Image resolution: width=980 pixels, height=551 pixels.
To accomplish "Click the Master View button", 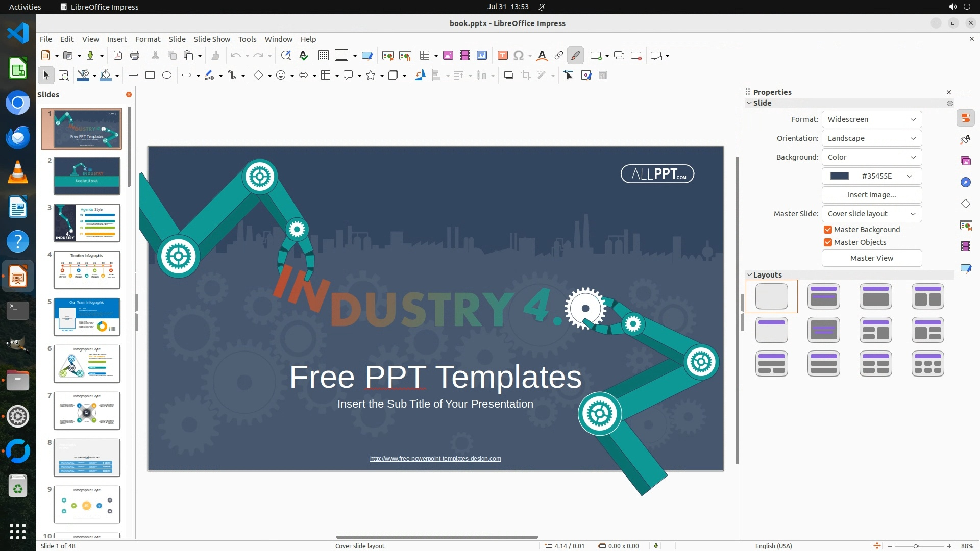I will [871, 258].
